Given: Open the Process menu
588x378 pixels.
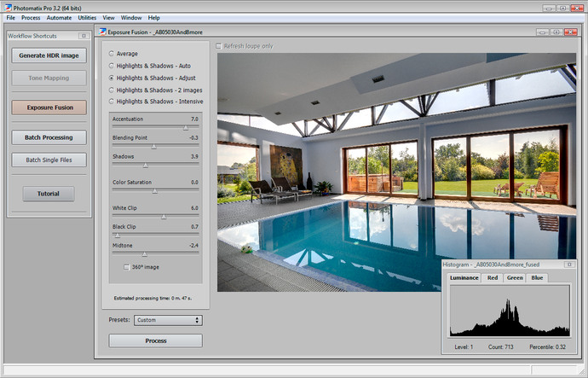Looking at the screenshot, I should (x=31, y=18).
